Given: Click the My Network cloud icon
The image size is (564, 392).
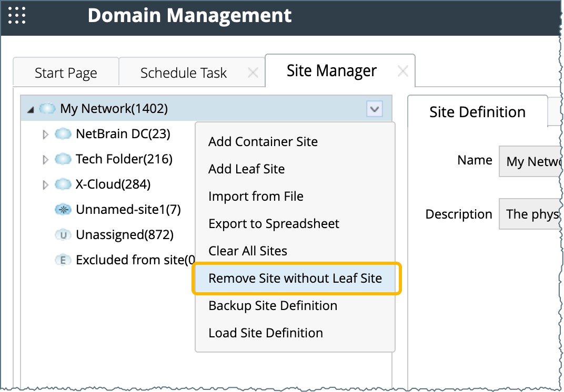Looking at the screenshot, I should (x=47, y=109).
